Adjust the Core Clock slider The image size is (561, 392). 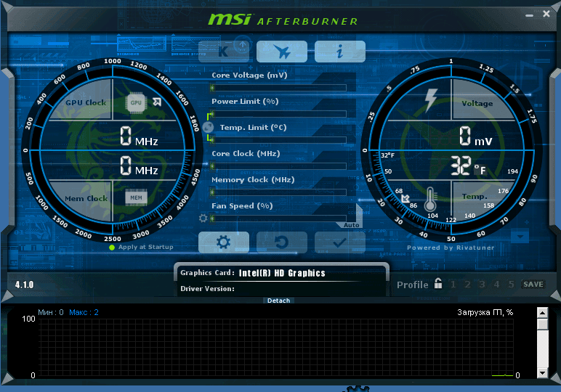click(x=278, y=166)
